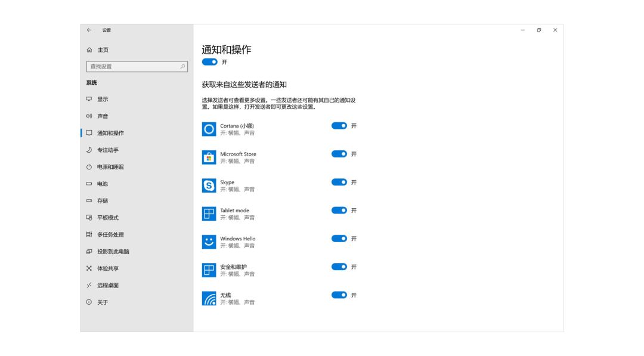Click the power icon beside 电源和睡眠
Viewport: 644px width, 356px height.
[89, 167]
